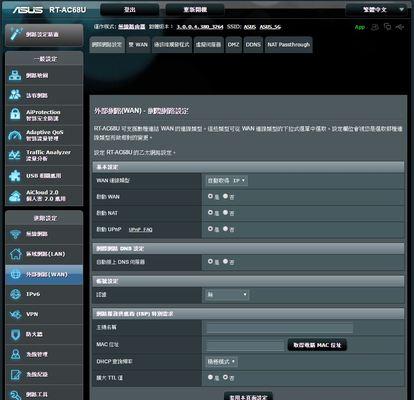Select Yes for automatic DNS server connection
The width and height of the screenshot is (414, 400).
[x=210, y=261]
